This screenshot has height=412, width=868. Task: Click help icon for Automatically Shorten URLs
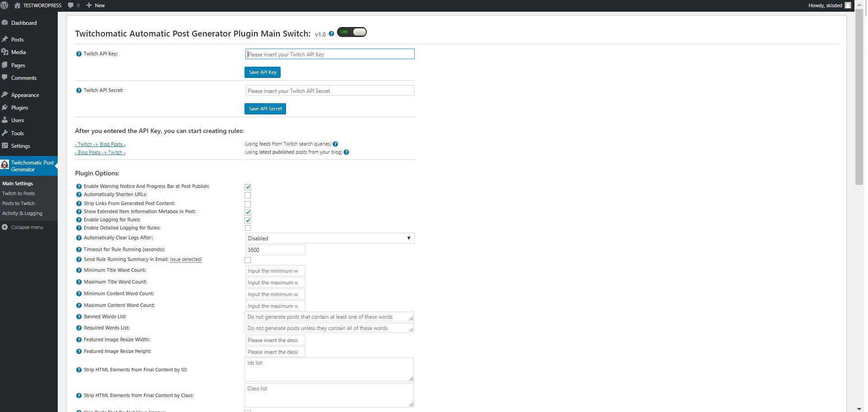79,195
